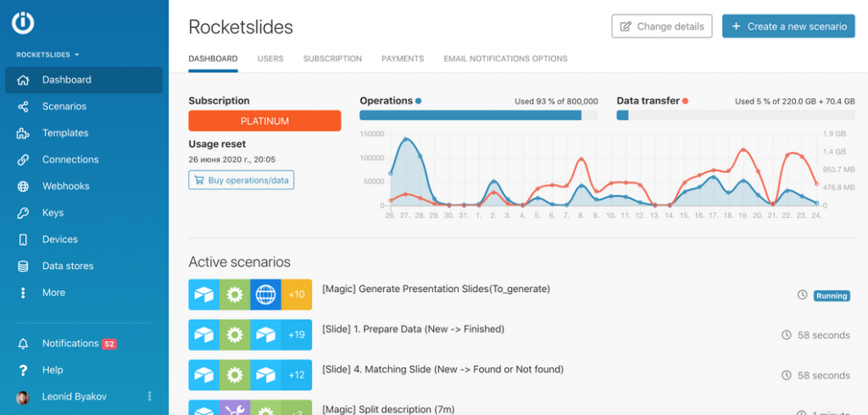Click the red Data transfer legend dot
Image resolution: width=868 pixels, height=415 pixels.
[x=685, y=101]
